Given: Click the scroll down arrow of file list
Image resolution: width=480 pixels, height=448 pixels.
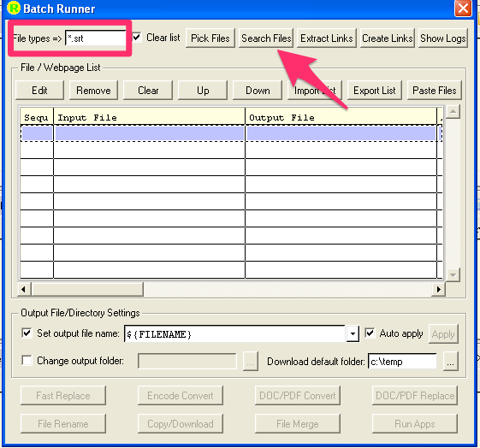Looking at the screenshot, I should coord(453,275).
